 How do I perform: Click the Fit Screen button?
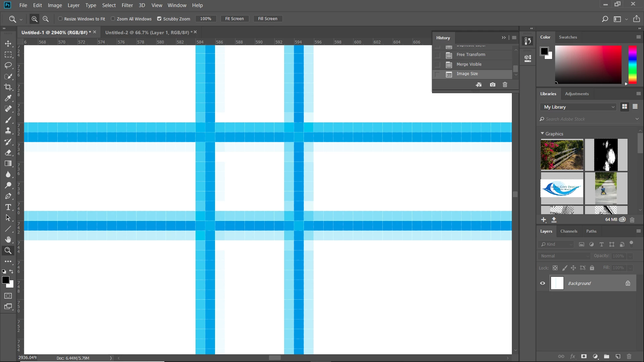234,19
